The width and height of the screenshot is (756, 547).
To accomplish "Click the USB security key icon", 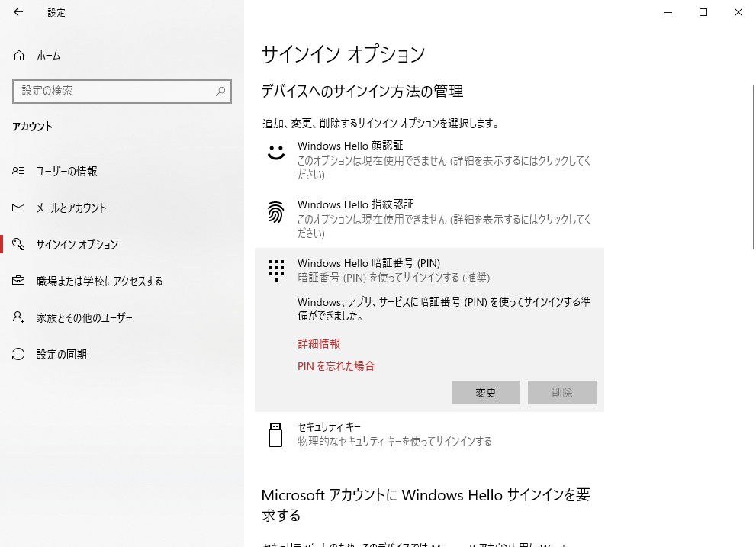I will tap(275, 435).
